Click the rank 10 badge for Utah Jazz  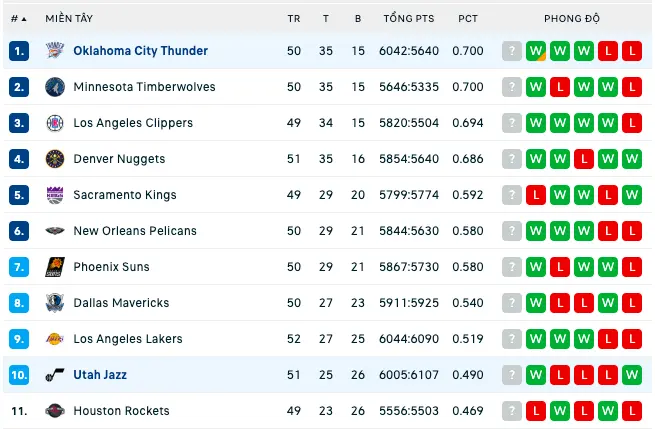[x=19, y=375]
